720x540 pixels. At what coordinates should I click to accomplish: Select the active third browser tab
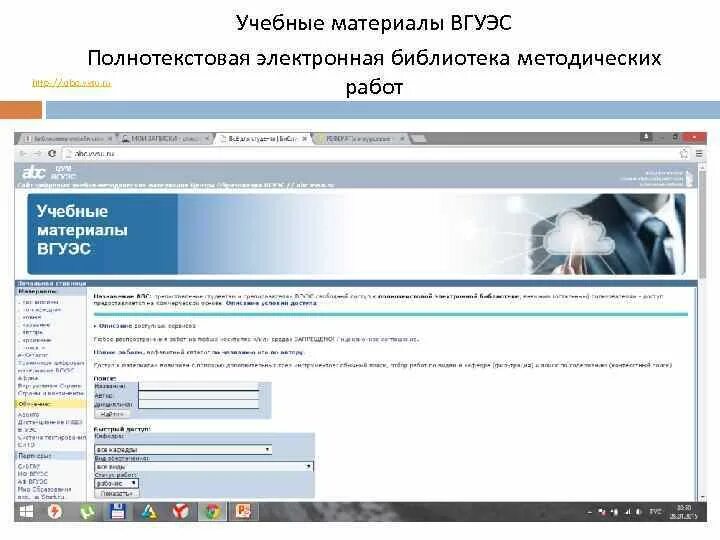coord(262,138)
